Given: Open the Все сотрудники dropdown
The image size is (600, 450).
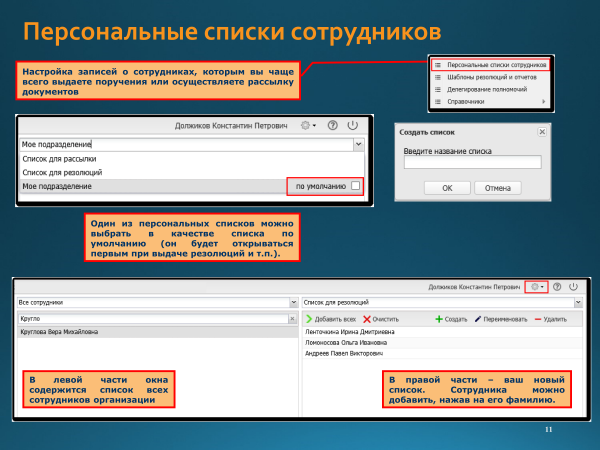Looking at the screenshot, I should point(293,301).
